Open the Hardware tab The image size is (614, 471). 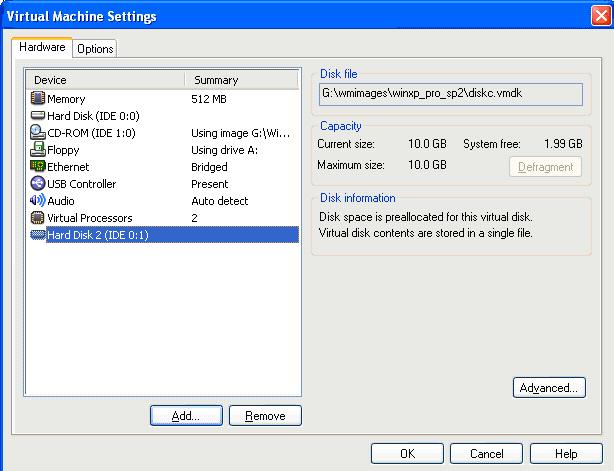[42, 48]
